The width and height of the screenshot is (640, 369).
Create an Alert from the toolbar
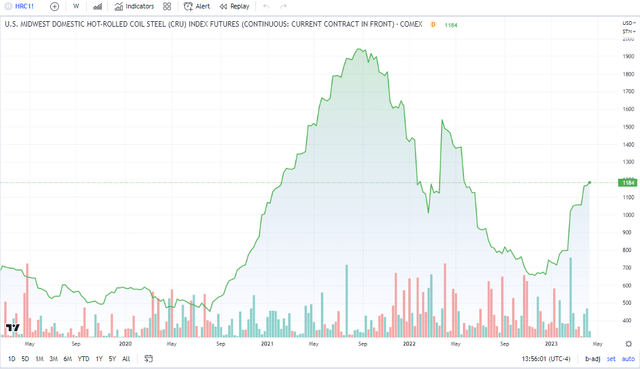click(x=197, y=7)
